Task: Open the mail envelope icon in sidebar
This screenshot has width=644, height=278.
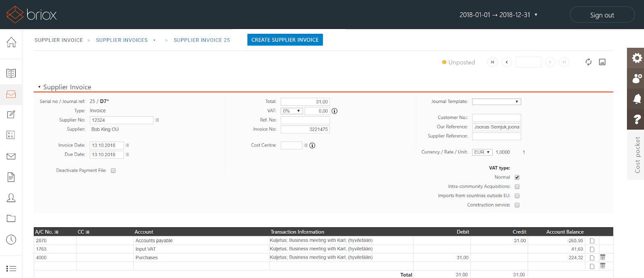Action: click(x=11, y=156)
